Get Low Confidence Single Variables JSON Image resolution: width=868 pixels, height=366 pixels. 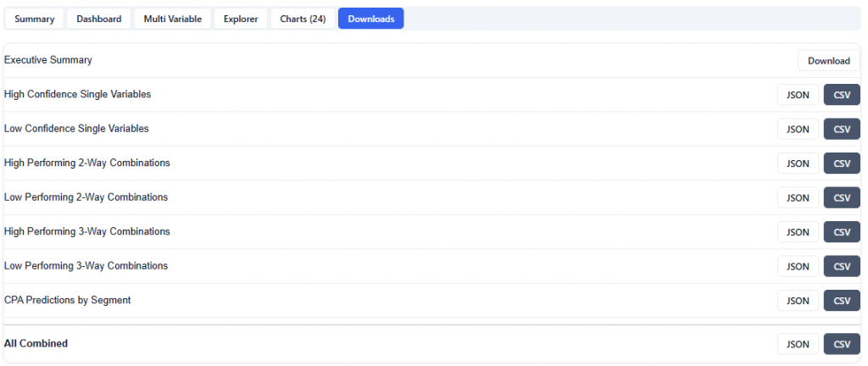coord(798,130)
